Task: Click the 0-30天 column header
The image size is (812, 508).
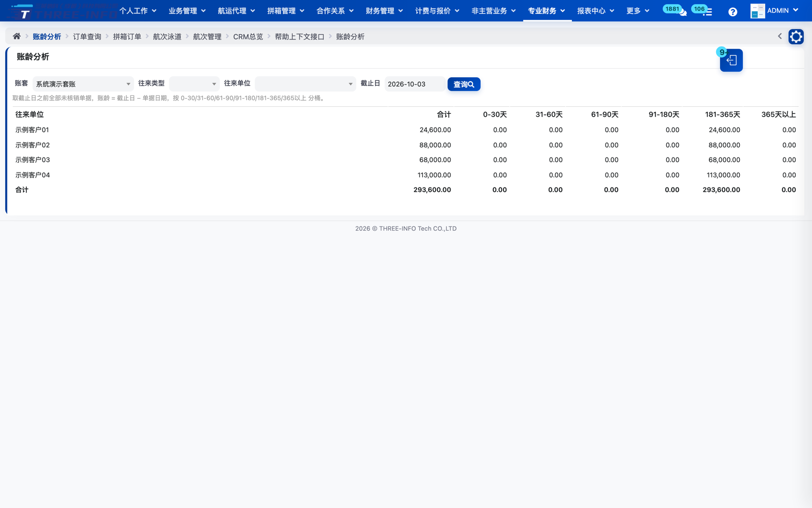Action: coord(495,114)
